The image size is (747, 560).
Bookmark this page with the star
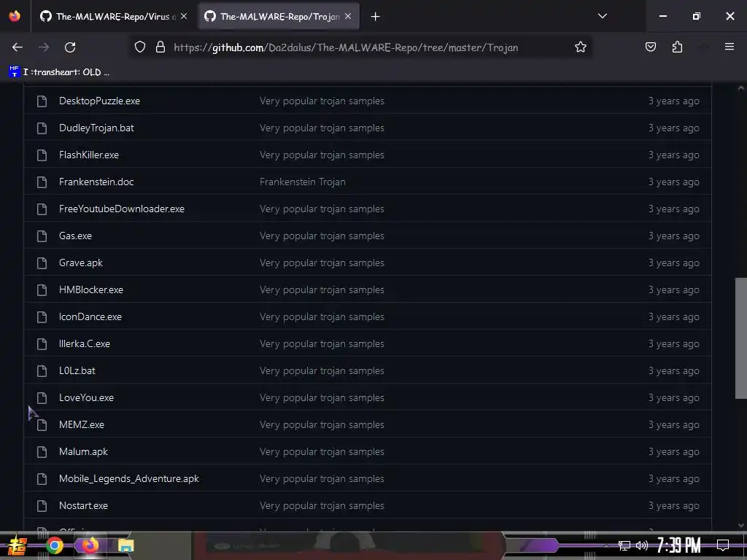tap(580, 47)
